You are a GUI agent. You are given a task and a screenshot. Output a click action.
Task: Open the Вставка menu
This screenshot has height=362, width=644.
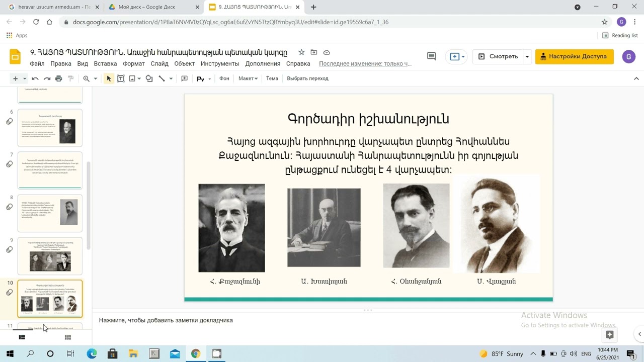tap(105, 64)
